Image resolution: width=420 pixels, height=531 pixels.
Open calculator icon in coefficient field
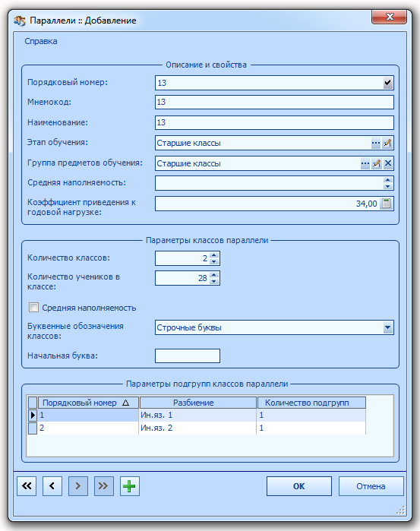coord(386,204)
